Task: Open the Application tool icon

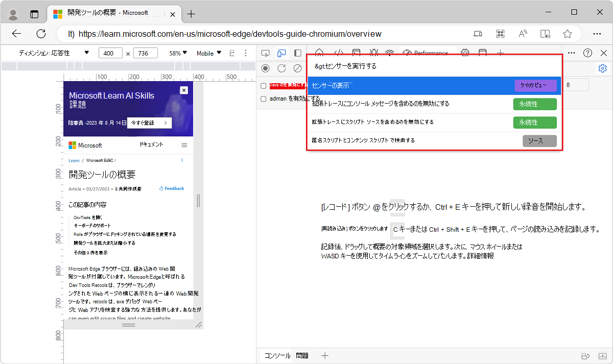Action: (483, 52)
